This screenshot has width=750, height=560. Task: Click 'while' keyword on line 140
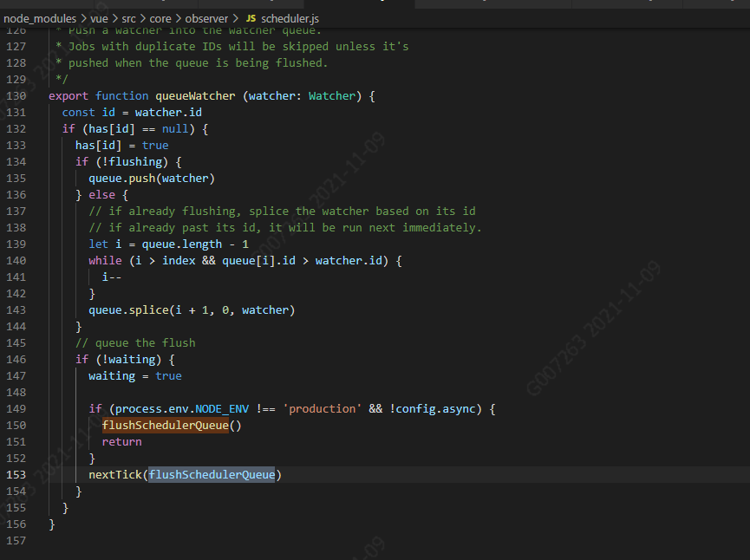(x=105, y=261)
